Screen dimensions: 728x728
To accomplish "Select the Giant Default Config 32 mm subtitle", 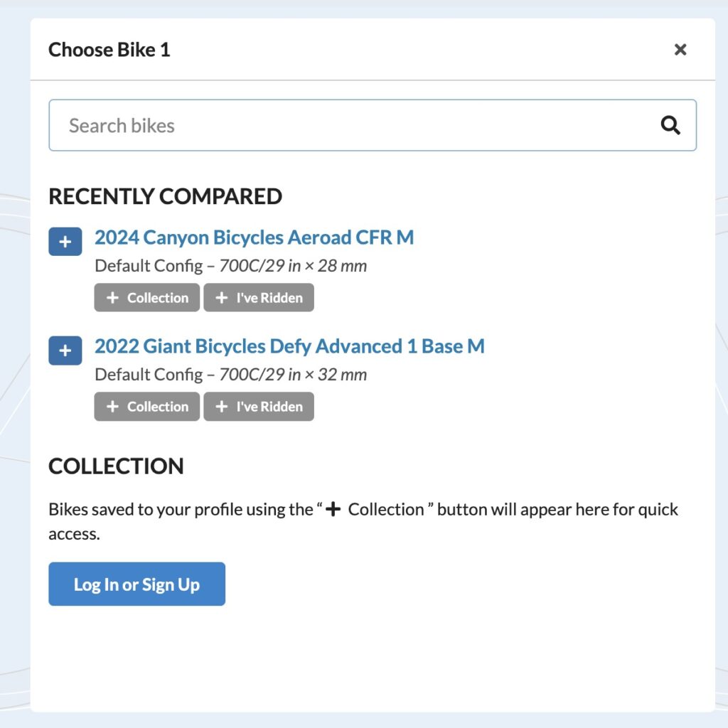I will pos(231,375).
